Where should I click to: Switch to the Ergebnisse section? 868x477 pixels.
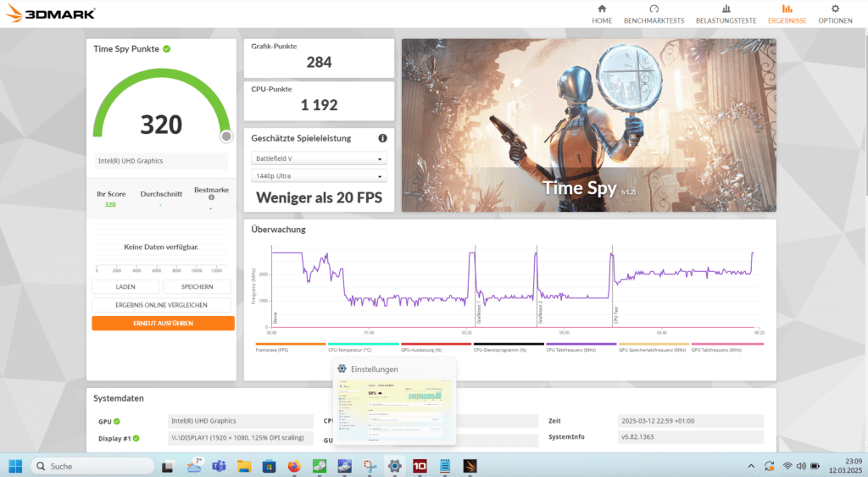coord(787,14)
